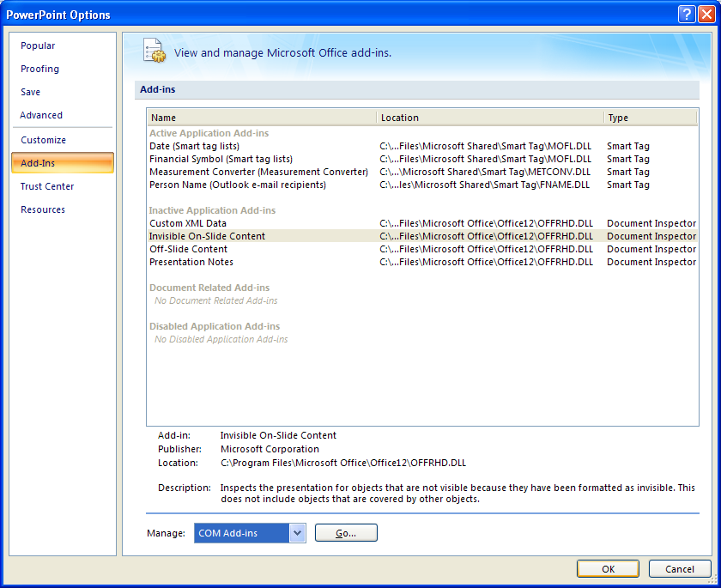
Task: Click the Go... button
Action: tap(346, 533)
